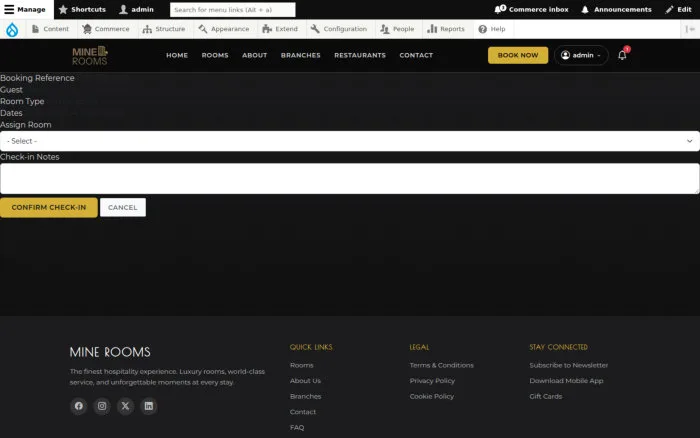The image size is (700, 438).
Task: Toggle the toolbar orientation icon
Action: pos(690,29)
